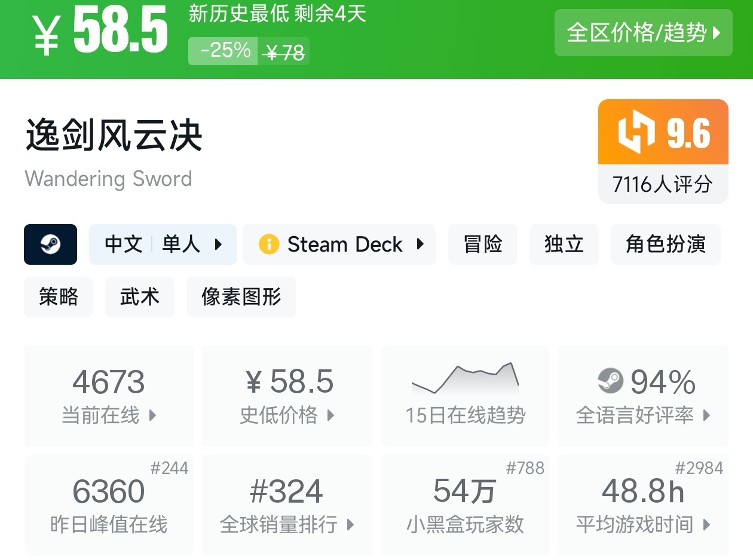753x560 pixels.
Task: Open the 全区价格/趋势 regional prices button
Action: pyautogui.click(x=643, y=33)
